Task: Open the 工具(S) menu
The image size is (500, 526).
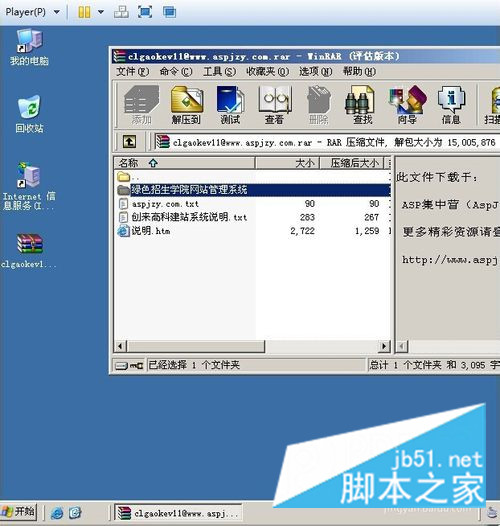Action: [219, 71]
